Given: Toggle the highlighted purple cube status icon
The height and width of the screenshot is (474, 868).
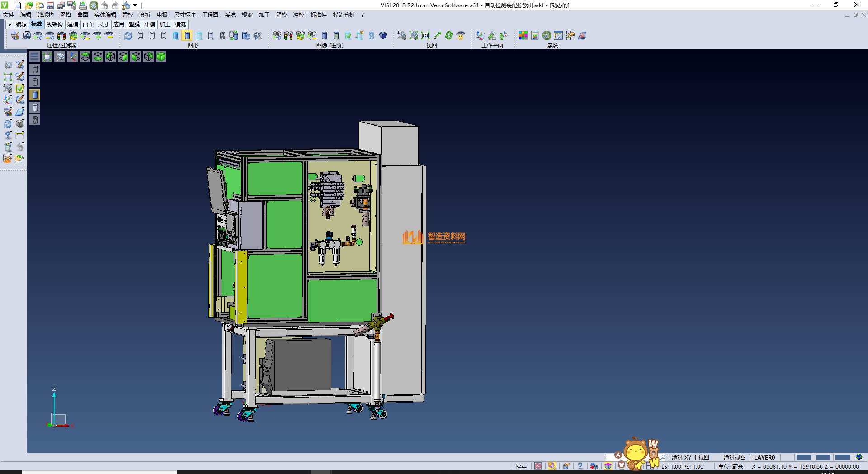Looking at the screenshot, I should click(x=608, y=466).
